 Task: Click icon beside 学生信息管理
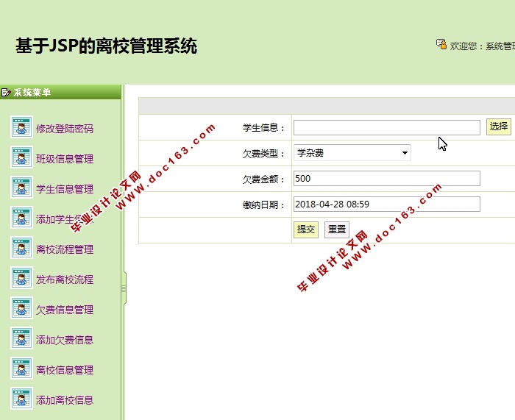[21, 187]
